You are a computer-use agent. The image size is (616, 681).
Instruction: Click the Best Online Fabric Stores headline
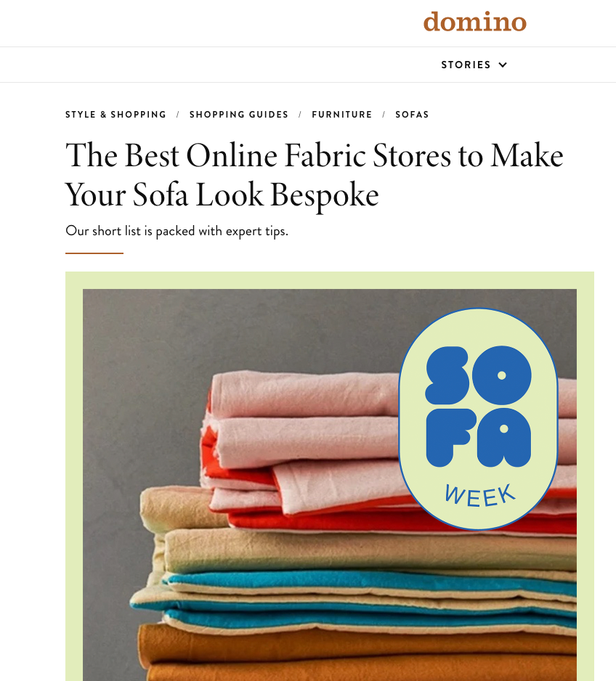(x=314, y=176)
